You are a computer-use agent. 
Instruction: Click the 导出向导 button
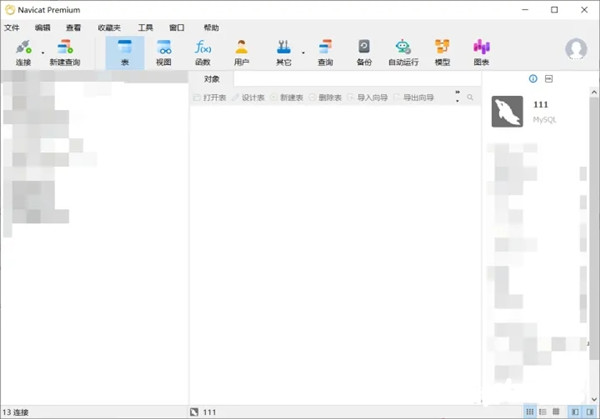point(414,98)
